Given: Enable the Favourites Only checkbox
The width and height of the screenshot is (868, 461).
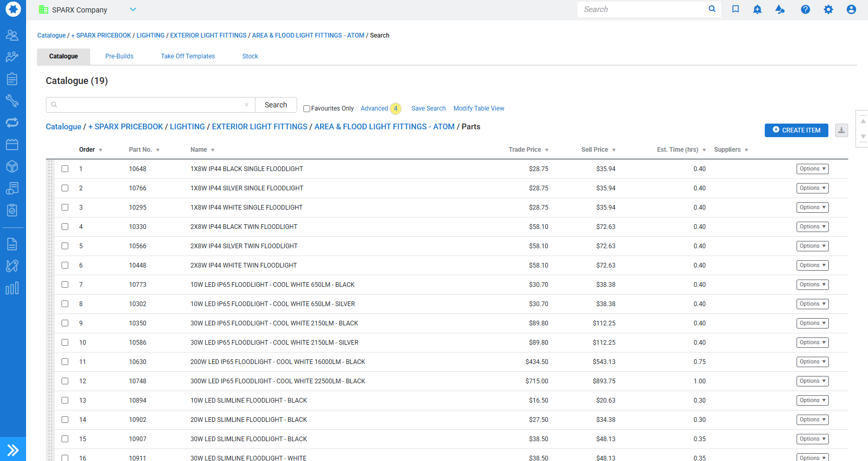Looking at the screenshot, I should (x=307, y=109).
